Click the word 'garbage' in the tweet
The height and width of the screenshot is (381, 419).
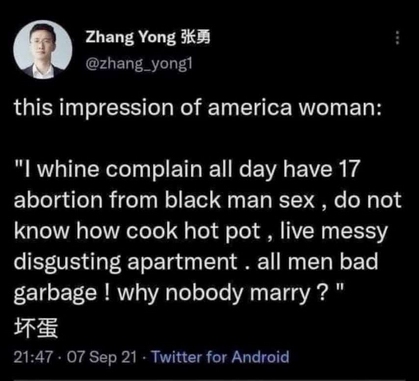pos(55,293)
